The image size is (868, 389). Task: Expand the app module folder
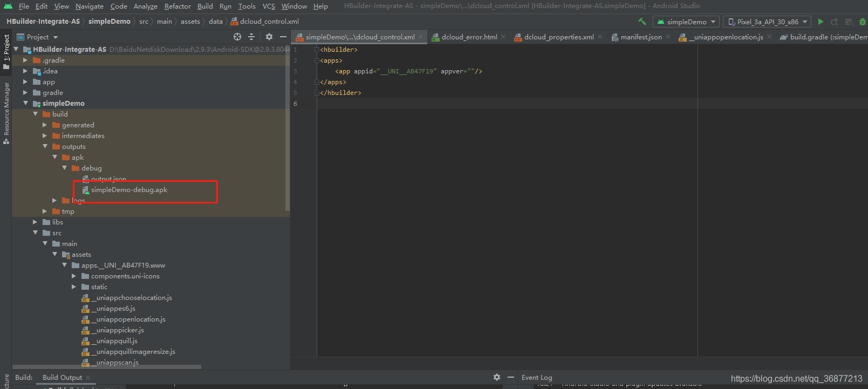[x=25, y=82]
